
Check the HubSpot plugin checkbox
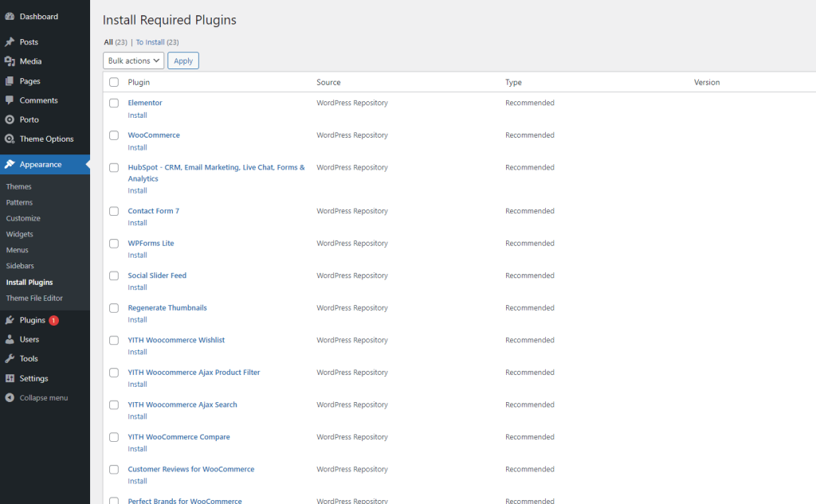coord(114,167)
